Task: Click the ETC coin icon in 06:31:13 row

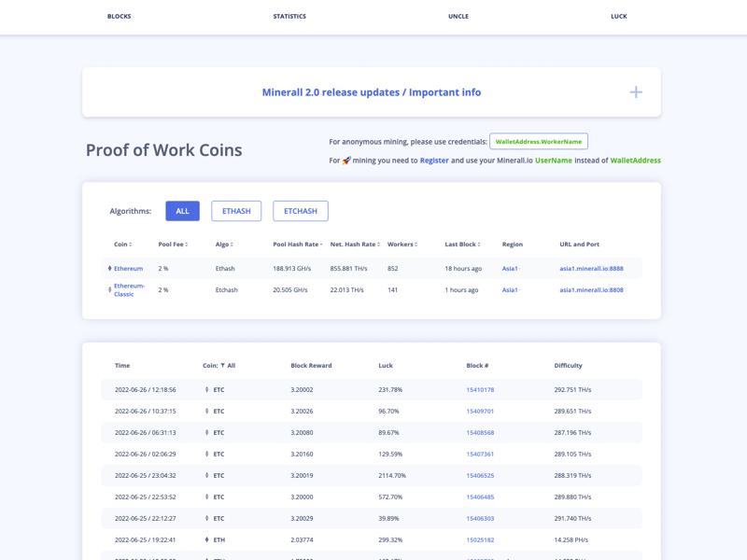Action: click(x=206, y=432)
